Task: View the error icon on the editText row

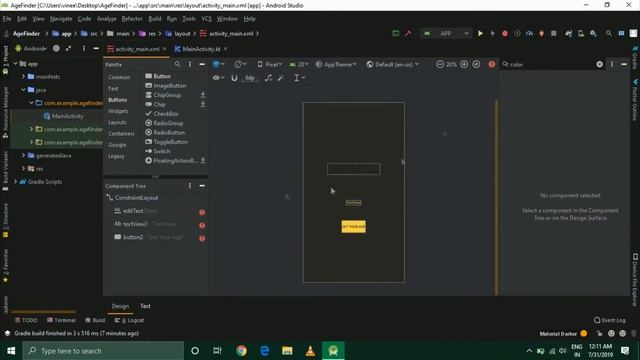Action: (x=202, y=212)
